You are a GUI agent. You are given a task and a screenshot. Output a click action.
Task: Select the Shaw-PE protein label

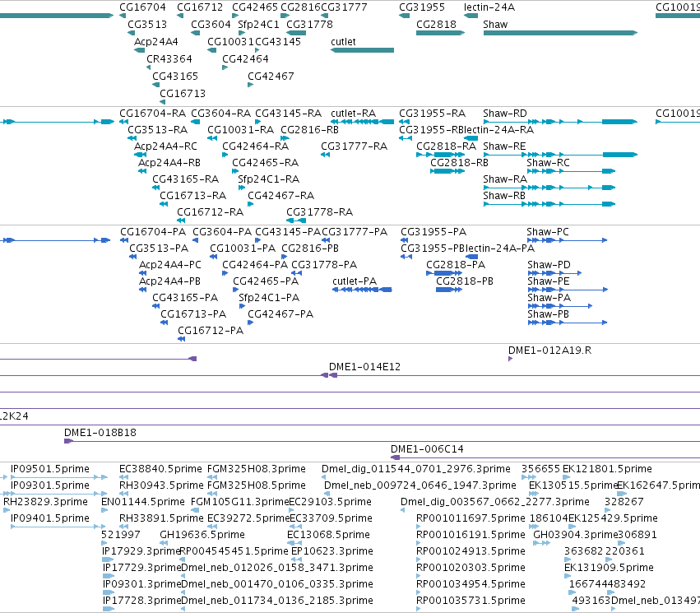[x=548, y=281]
